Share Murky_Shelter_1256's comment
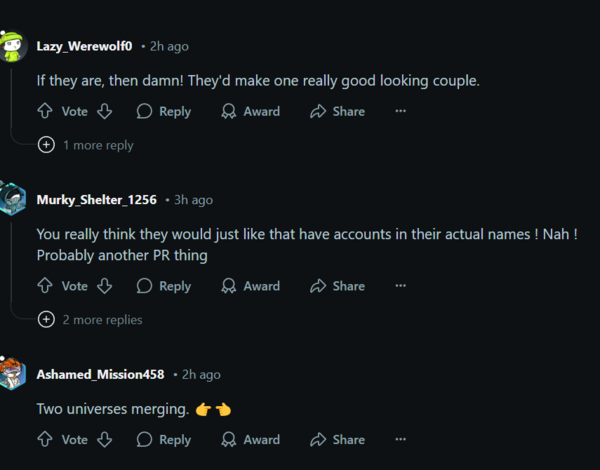600x470 pixels. coord(337,286)
